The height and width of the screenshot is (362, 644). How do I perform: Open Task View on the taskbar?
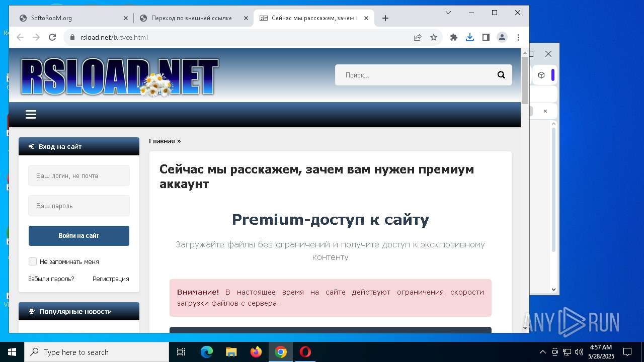pyautogui.click(x=181, y=352)
